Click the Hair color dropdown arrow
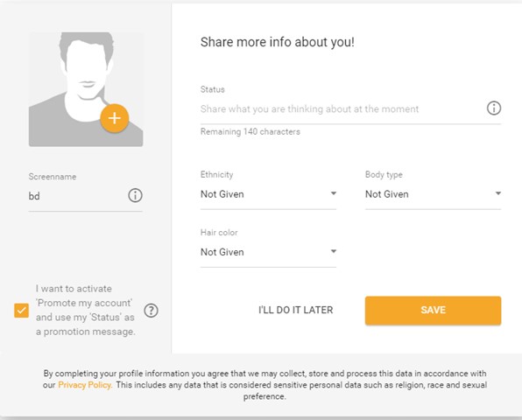 tap(333, 251)
